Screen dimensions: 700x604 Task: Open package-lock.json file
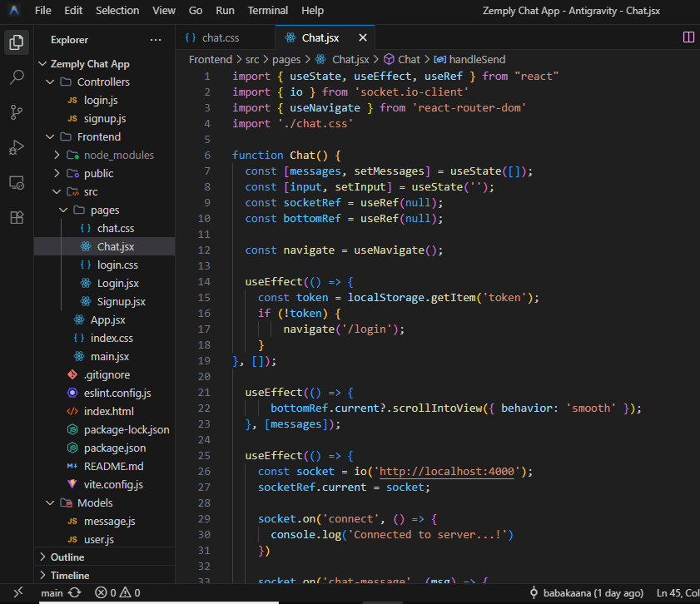click(x=105, y=429)
